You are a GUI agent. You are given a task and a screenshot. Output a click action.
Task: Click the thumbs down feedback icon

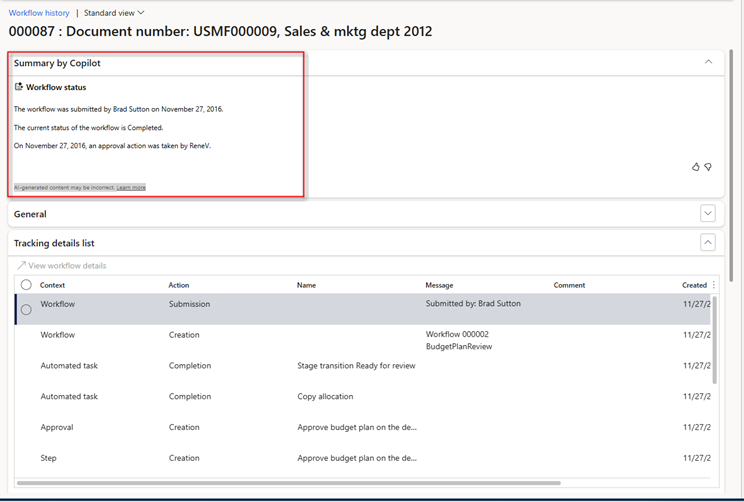click(708, 167)
